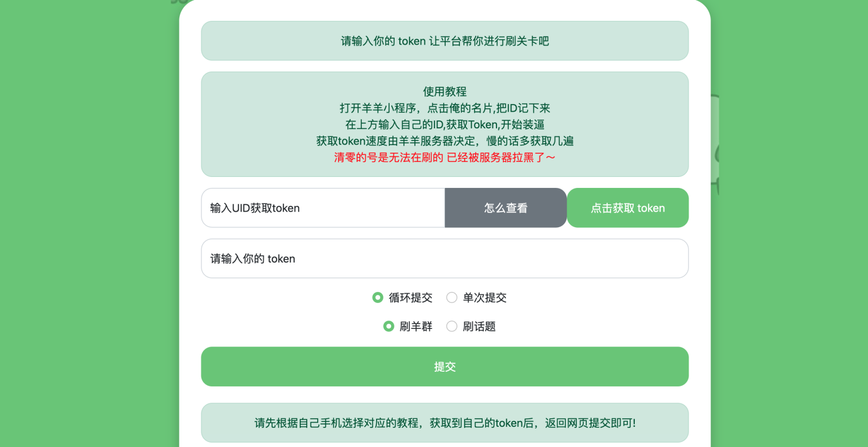Select the 单次提交 radio button

point(452,297)
